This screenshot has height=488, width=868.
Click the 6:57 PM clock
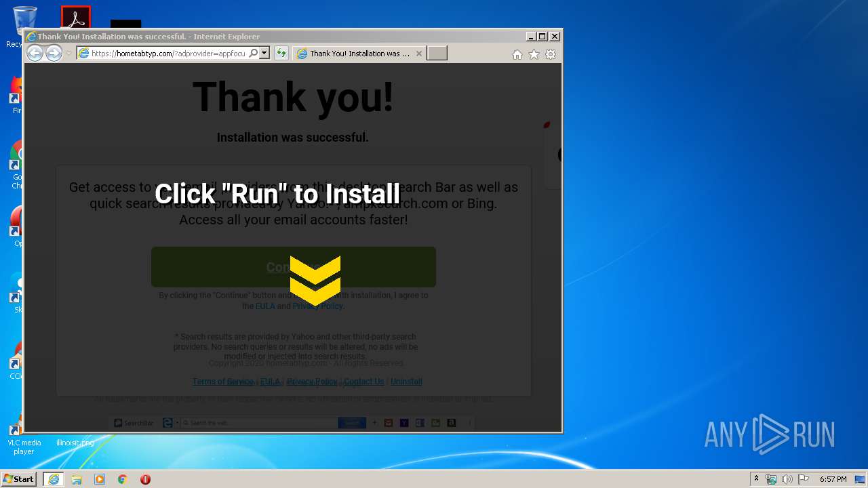pos(833,479)
